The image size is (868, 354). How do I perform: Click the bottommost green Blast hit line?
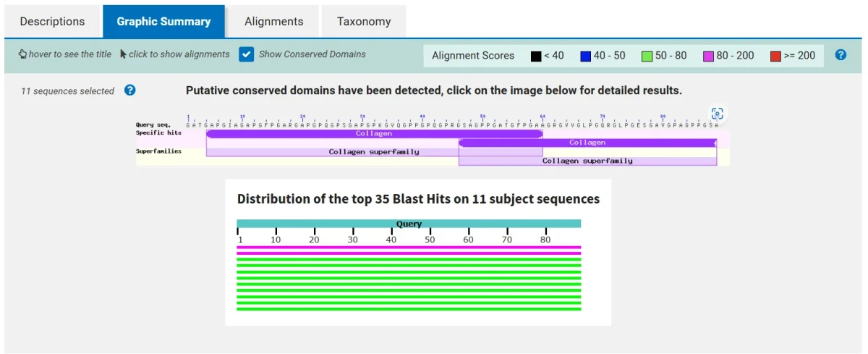pyautogui.click(x=409, y=309)
